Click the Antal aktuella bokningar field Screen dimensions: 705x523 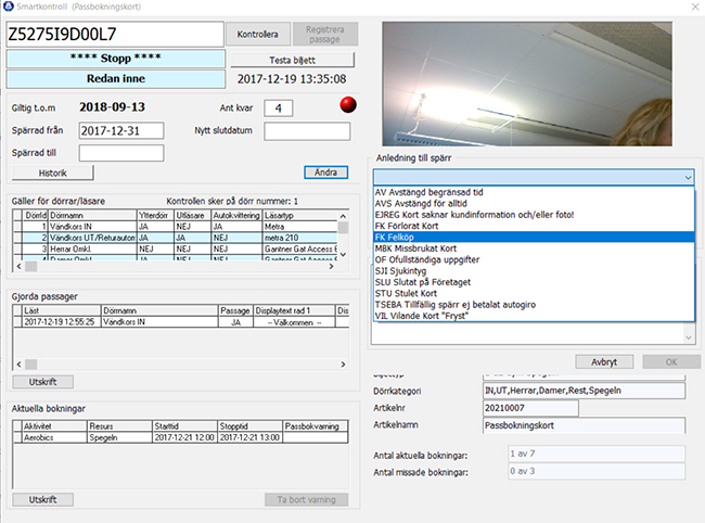click(x=597, y=454)
